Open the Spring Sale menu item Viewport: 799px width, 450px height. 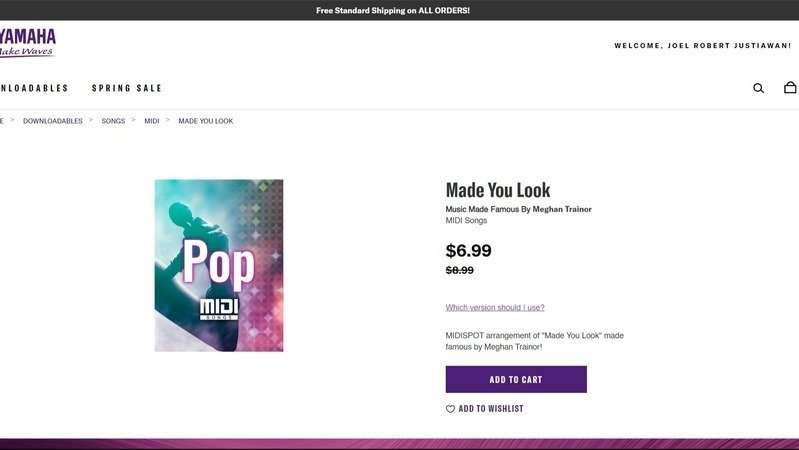127,88
